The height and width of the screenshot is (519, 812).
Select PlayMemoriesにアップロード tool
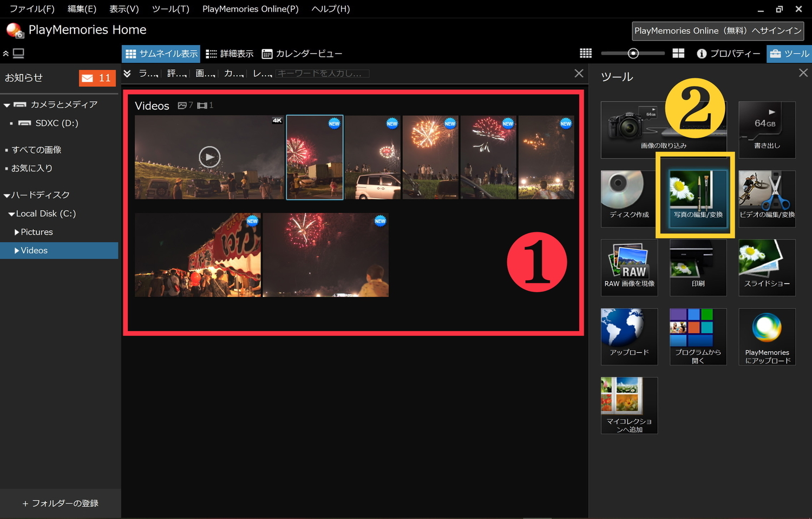pos(767,336)
